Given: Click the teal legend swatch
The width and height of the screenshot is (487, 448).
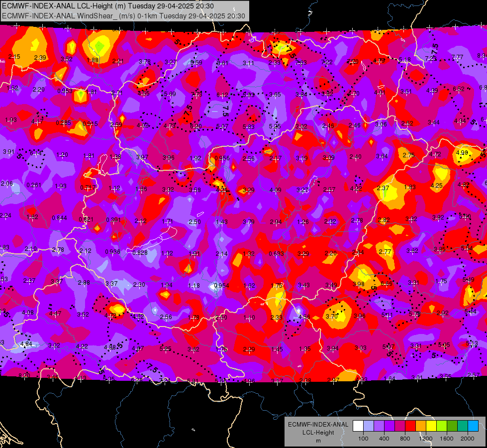Looking at the screenshot, I should click(463, 426).
